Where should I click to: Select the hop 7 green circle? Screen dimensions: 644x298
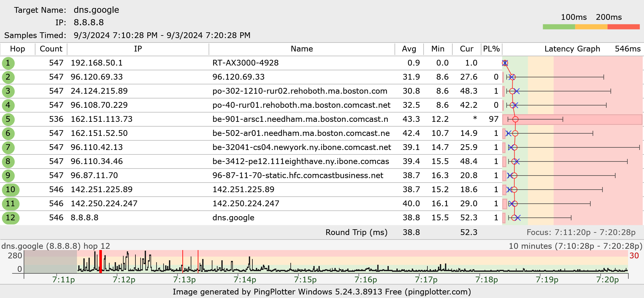click(x=8, y=147)
